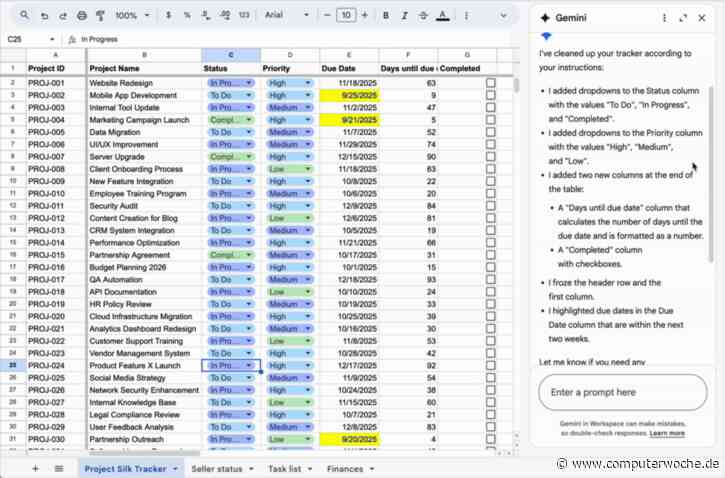
Task: Apply percent format icon
Action: (x=187, y=16)
